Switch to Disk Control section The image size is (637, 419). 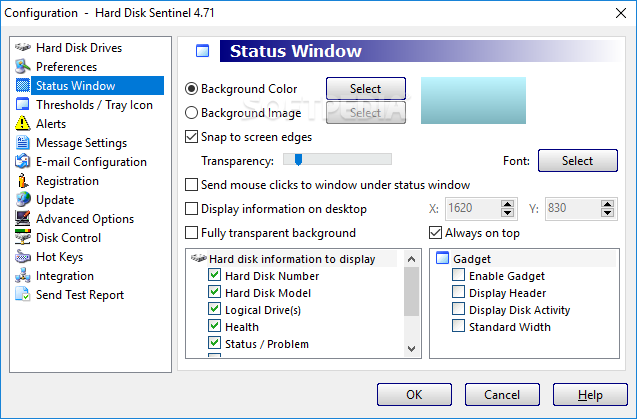68,238
